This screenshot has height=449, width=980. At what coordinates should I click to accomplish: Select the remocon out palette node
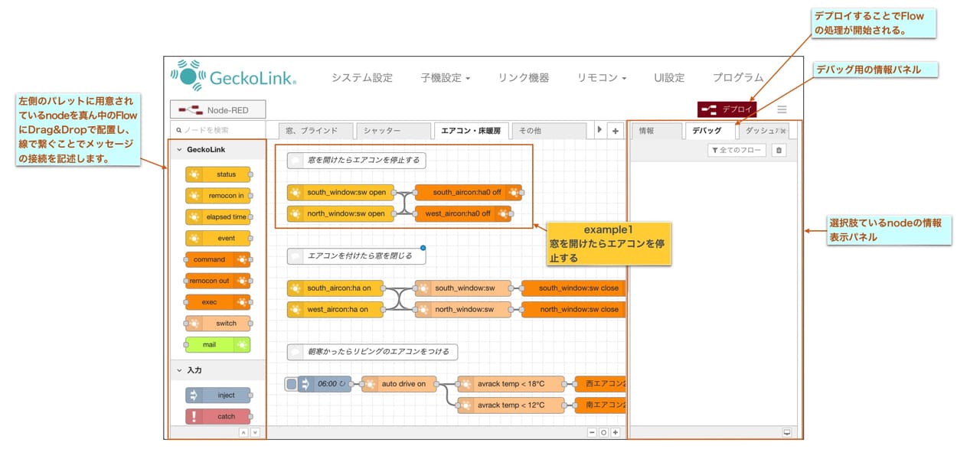tap(218, 281)
